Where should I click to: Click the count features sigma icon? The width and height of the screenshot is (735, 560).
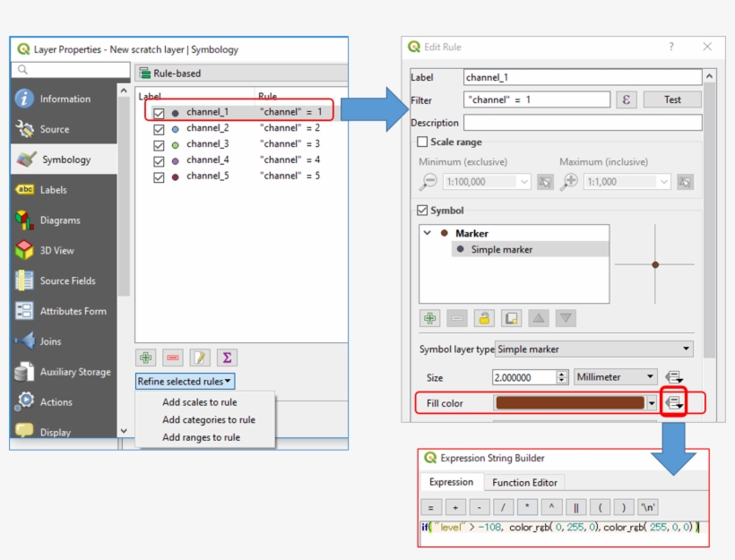coord(227,358)
